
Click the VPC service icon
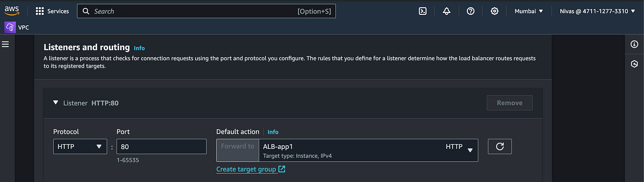tap(10, 27)
